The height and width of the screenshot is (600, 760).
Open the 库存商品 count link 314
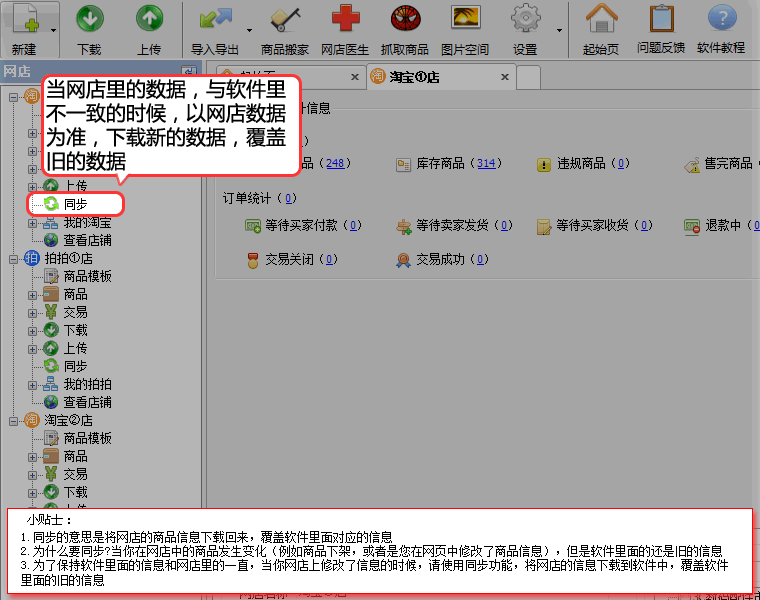pyautogui.click(x=486, y=163)
